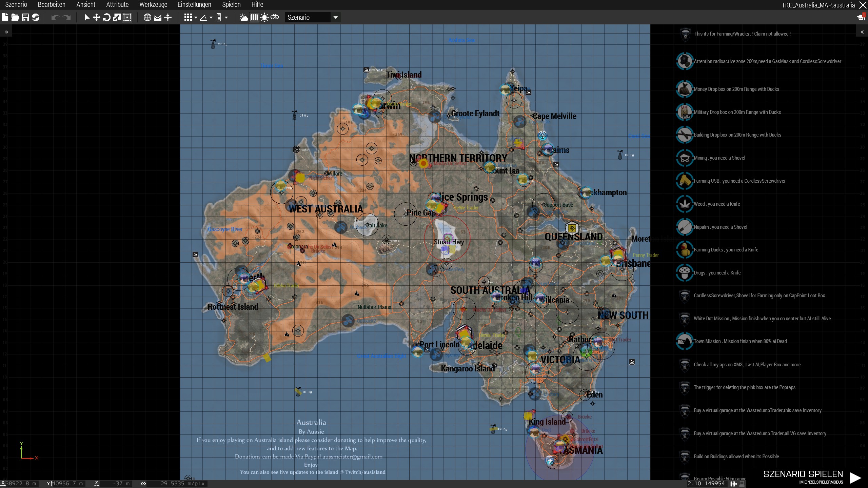
Task: Open scenario folder icon
Action: point(15,17)
